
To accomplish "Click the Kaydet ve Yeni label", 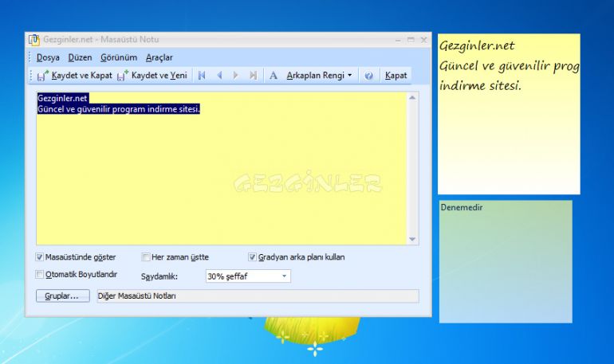I will (159, 76).
